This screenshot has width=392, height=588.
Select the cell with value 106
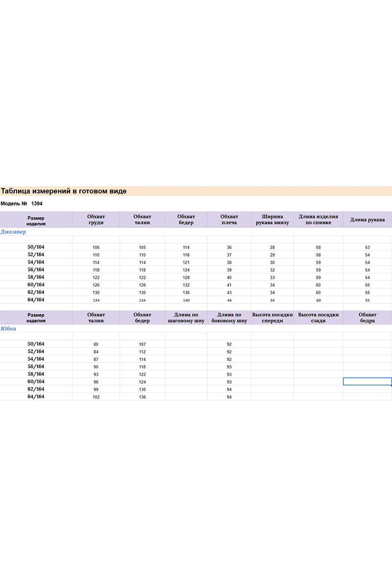[96, 247]
